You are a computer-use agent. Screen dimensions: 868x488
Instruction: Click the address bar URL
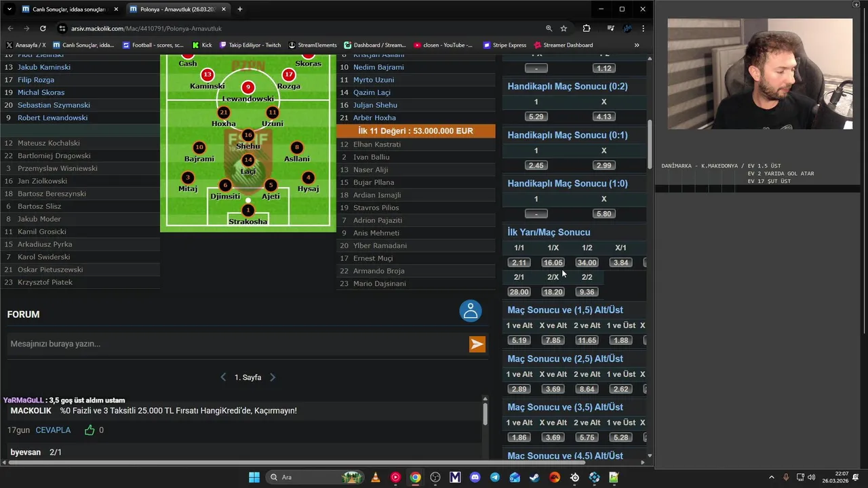point(146,28)
